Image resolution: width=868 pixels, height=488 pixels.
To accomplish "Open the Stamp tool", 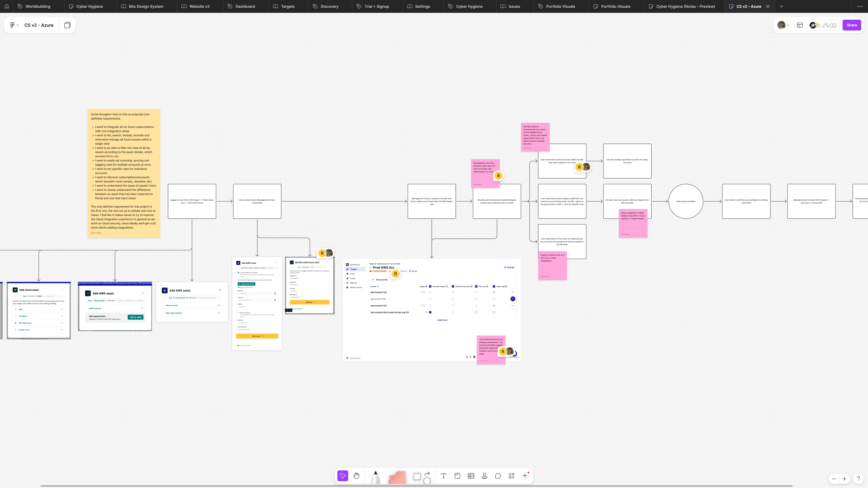I will pyautogui.click(x=485, y=476).
